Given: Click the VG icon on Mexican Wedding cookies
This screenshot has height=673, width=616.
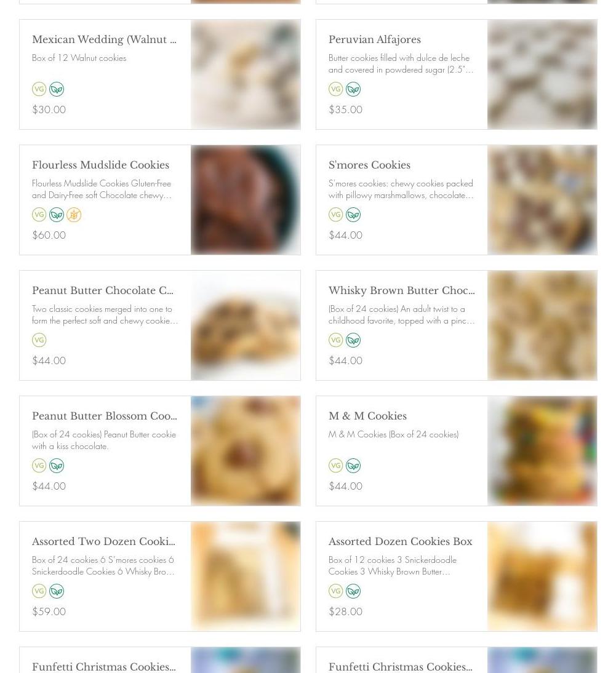Looking at the screenshot, I should [39, 89].
